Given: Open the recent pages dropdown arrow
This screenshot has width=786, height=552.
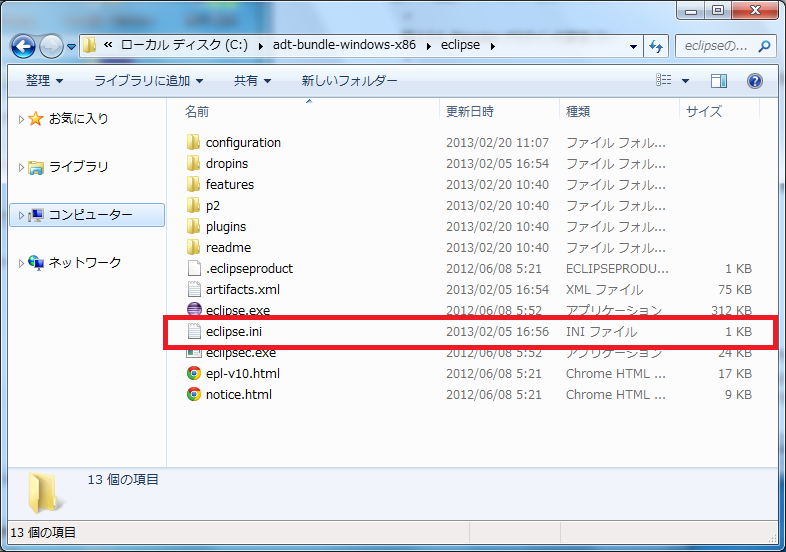Looking at the screenshot, I should pos(71,47).
